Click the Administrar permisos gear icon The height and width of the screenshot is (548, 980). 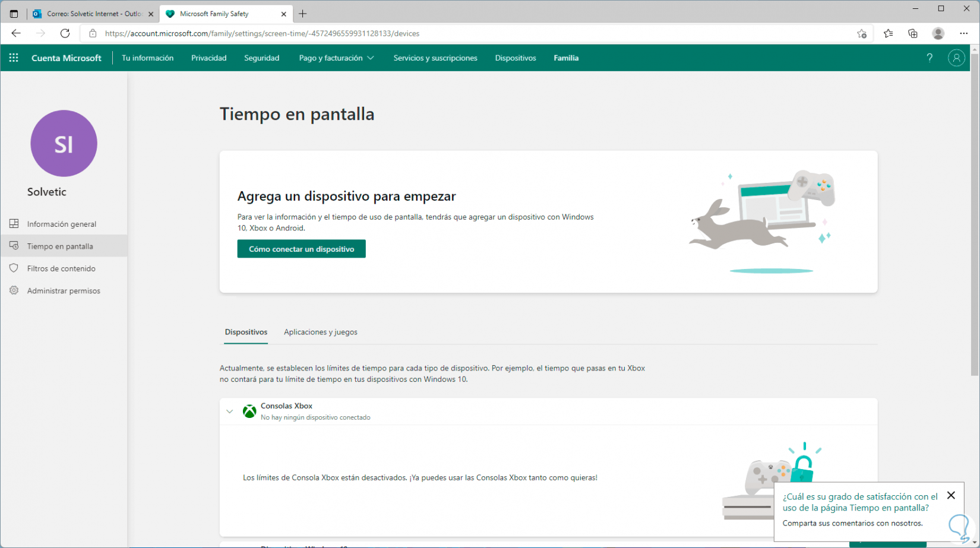(x=14, y=290)
